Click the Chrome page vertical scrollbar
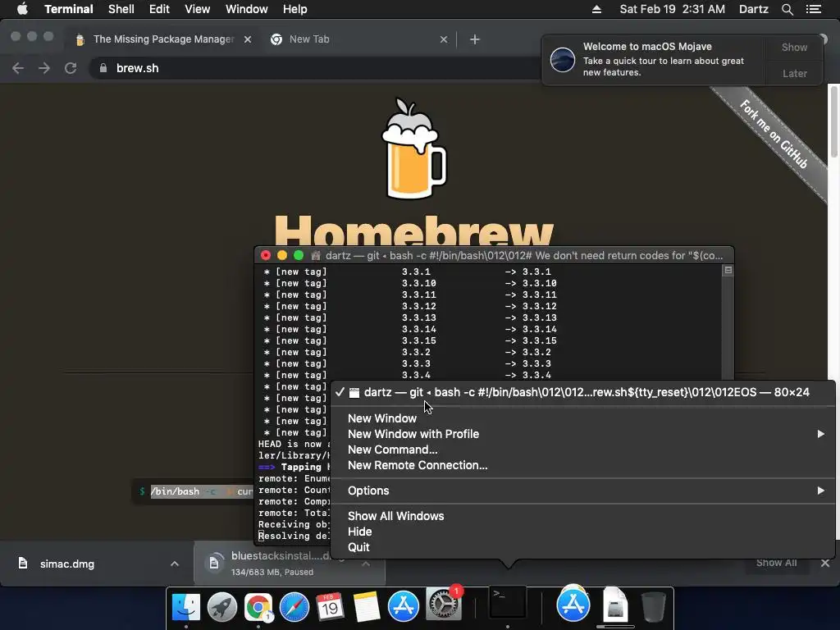Image resolution: width=840 pixels, height=630 pixels. [833, 122]
